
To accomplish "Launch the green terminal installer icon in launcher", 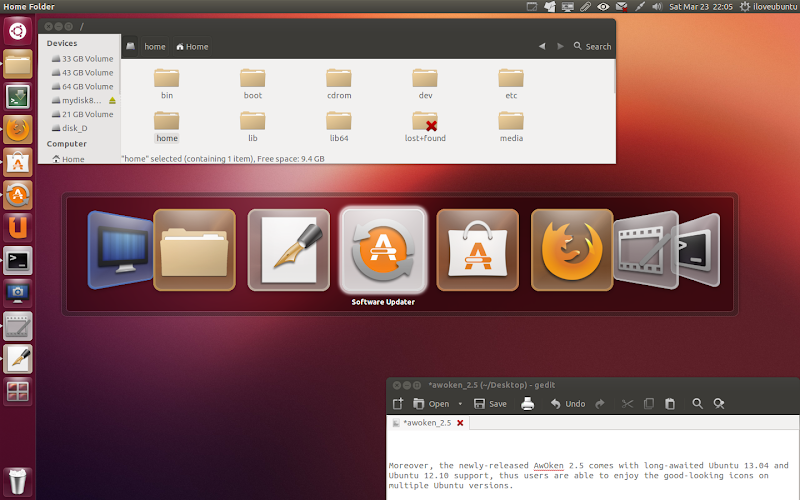I will (x=17, y=96).
